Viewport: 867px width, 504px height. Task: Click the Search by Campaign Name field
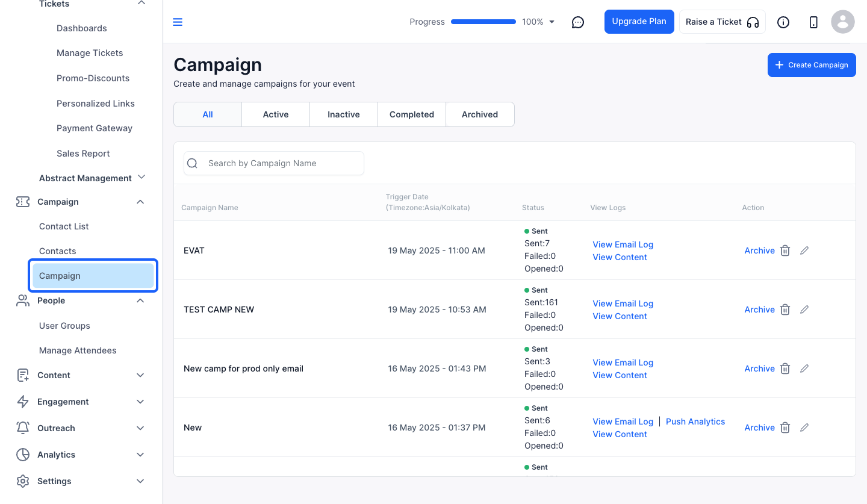(274, 163)
